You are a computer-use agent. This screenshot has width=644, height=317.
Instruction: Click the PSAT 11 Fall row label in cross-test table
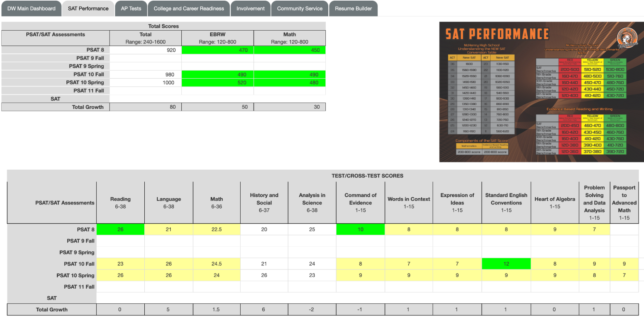click(79, 287)
